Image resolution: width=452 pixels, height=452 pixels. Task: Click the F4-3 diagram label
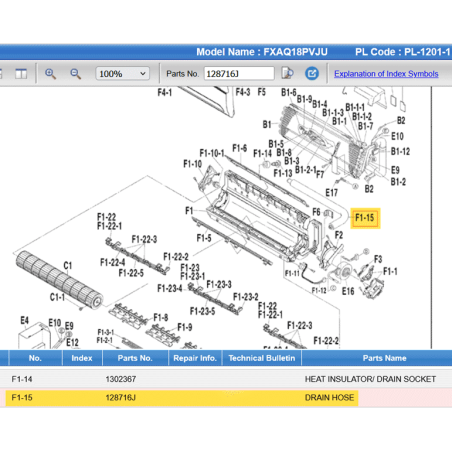click(243, 92)
